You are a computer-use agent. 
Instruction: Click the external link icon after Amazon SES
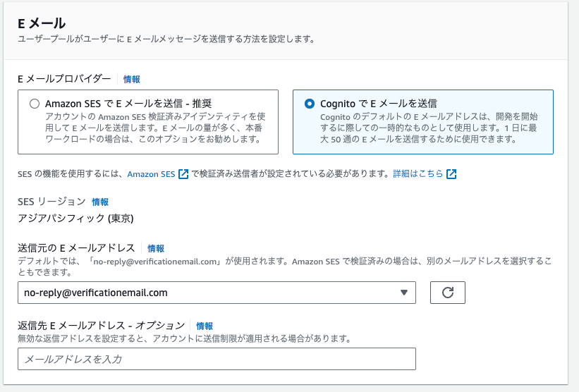point(183,174)
